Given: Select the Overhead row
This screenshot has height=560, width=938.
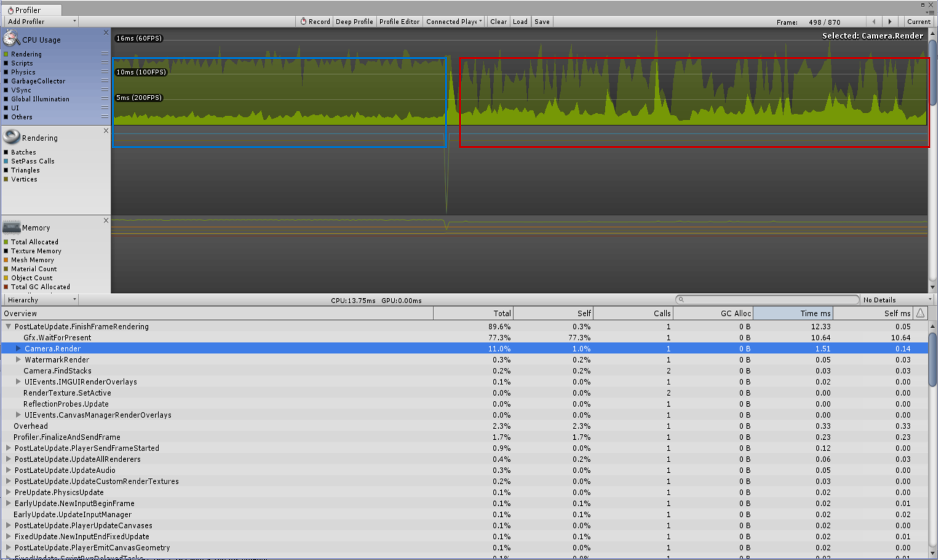Looking at the screenshot, I should [x=465, y=426].
